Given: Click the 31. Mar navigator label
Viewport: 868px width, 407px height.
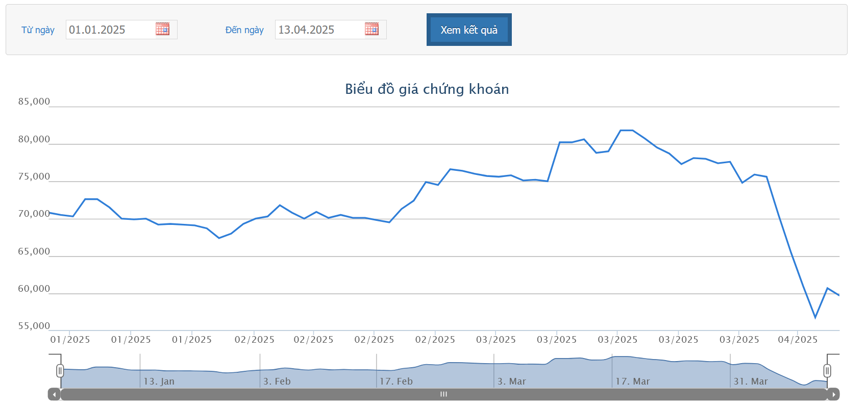Looking at the screenshot, I should [751, 381].
